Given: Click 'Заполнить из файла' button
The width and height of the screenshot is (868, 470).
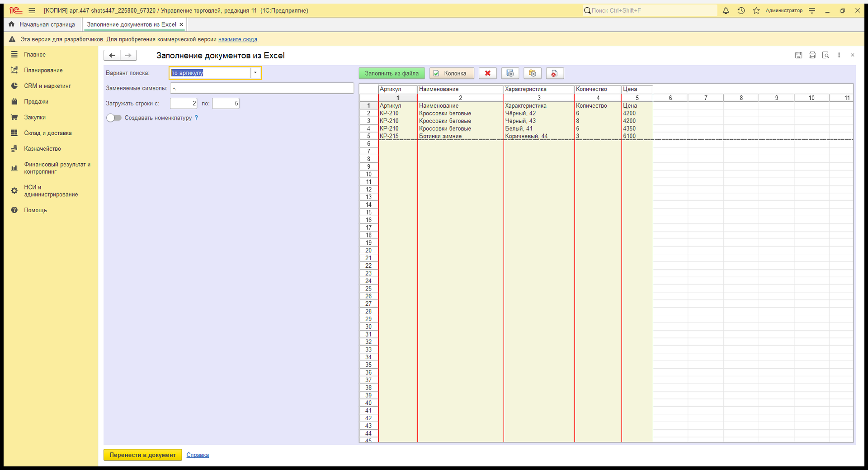Looking at the screenshot, I should click(x=392, y=73).
